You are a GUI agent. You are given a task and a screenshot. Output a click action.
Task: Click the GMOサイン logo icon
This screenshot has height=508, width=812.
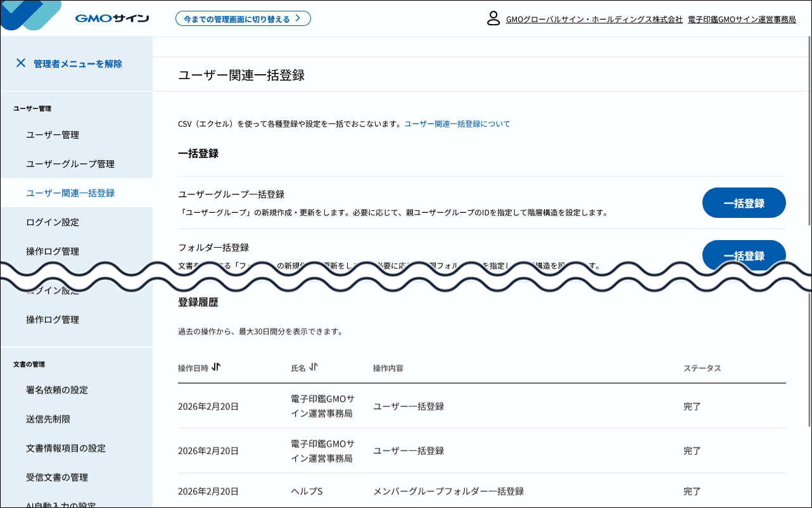click(x=30, y=16)
